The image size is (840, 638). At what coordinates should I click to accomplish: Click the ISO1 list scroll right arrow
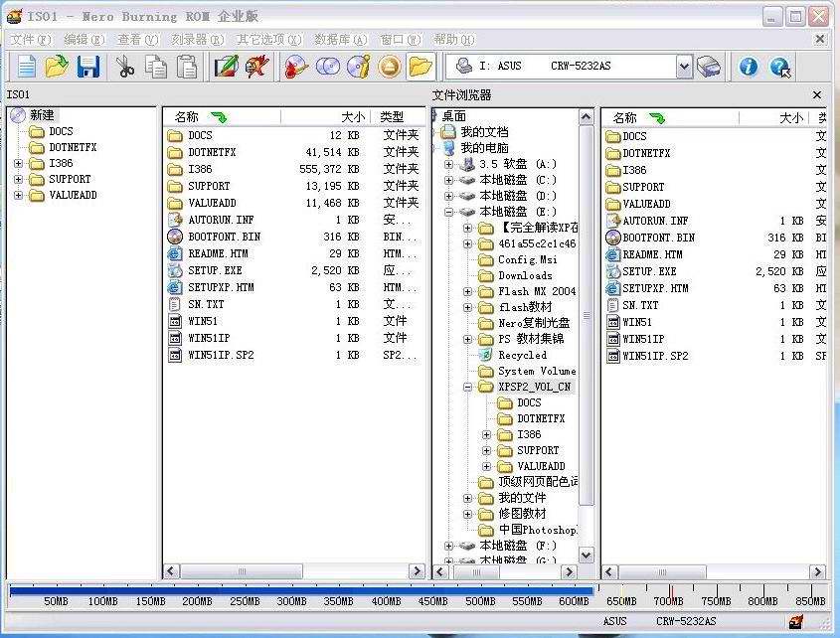tap(417, 571)
